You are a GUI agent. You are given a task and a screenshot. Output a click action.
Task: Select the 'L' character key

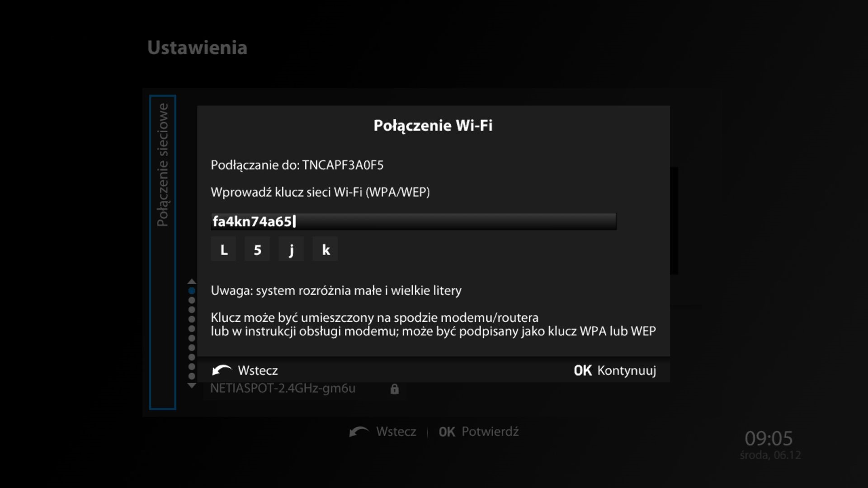(223, 249)
